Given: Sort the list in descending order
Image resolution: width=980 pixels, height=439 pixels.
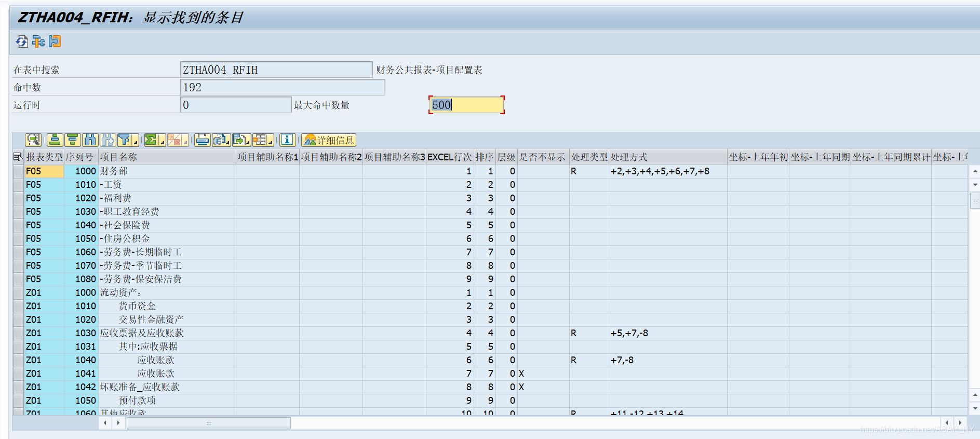Looking at the screenshot, I should pos(72,140).
